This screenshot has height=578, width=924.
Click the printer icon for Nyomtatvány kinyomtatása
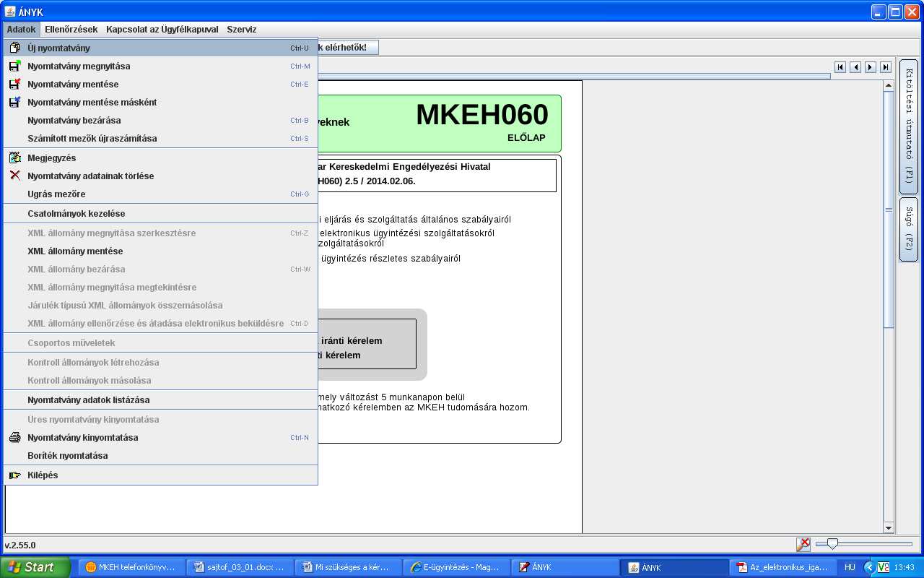point(14,437)
